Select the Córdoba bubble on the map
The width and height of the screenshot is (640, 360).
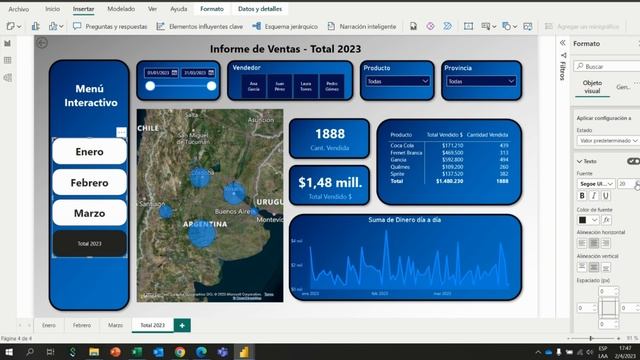200,177
